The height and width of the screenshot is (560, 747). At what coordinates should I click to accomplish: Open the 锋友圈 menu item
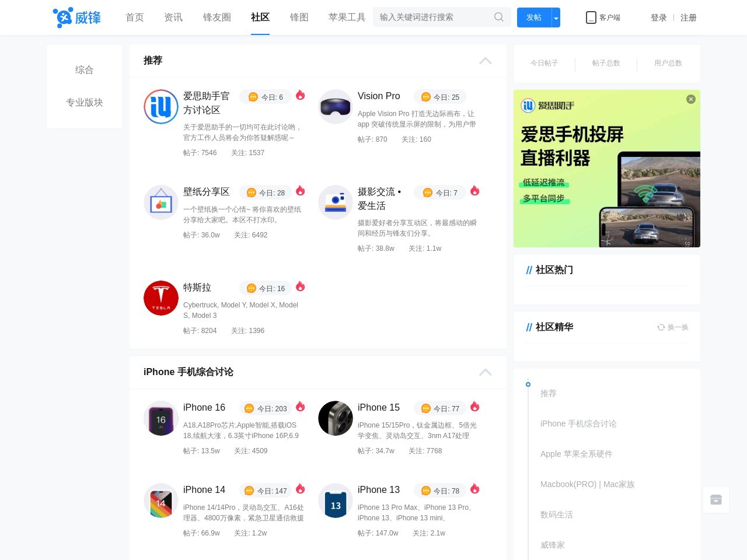[x=216, y=17]
